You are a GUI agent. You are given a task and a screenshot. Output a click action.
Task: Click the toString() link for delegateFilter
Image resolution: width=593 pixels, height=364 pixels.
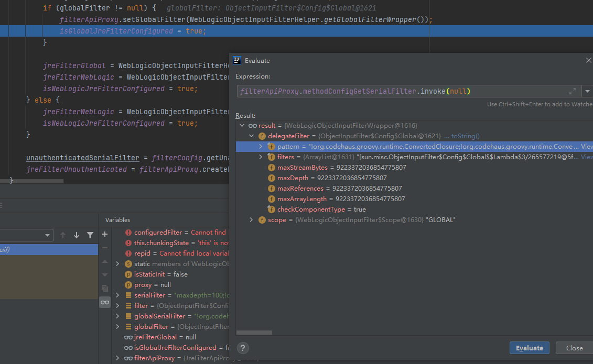pyautogui.click(x=465, y=136)
